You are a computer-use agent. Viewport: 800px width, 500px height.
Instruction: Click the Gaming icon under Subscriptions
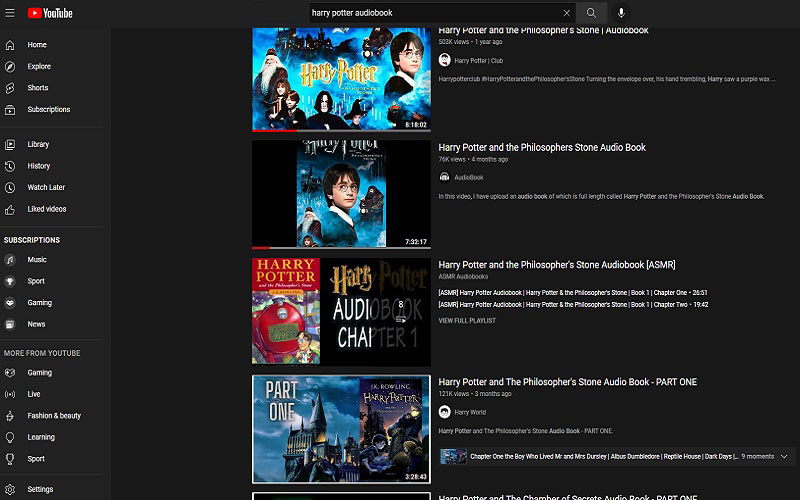pos(10,303)
